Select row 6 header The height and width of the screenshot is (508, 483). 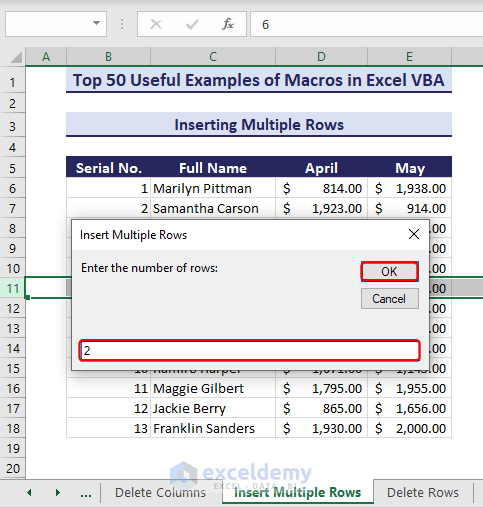(x=13, y=189)
